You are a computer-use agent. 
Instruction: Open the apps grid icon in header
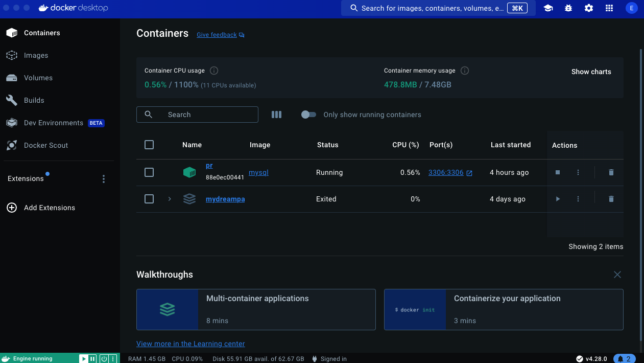(609, 8)
